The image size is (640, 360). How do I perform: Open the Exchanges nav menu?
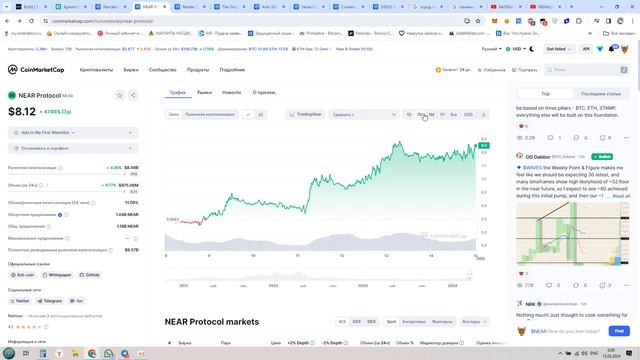click(131, 70)
